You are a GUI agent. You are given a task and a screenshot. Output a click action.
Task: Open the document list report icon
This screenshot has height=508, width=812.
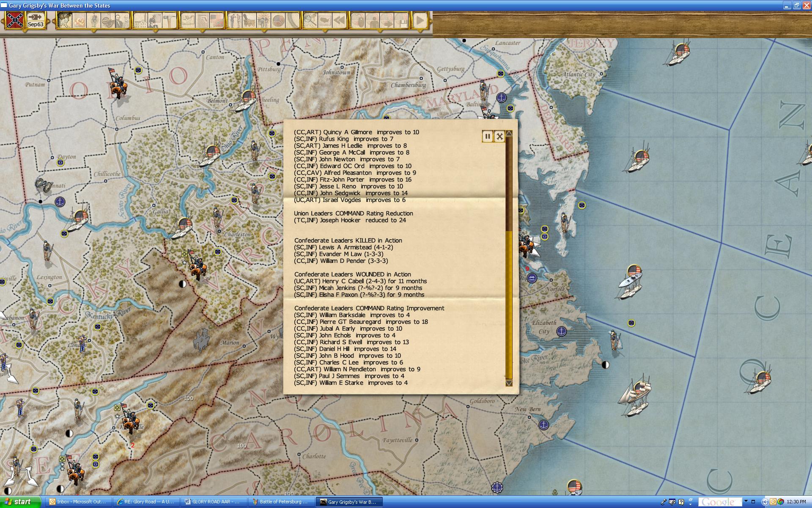click(x=202, y=20)
